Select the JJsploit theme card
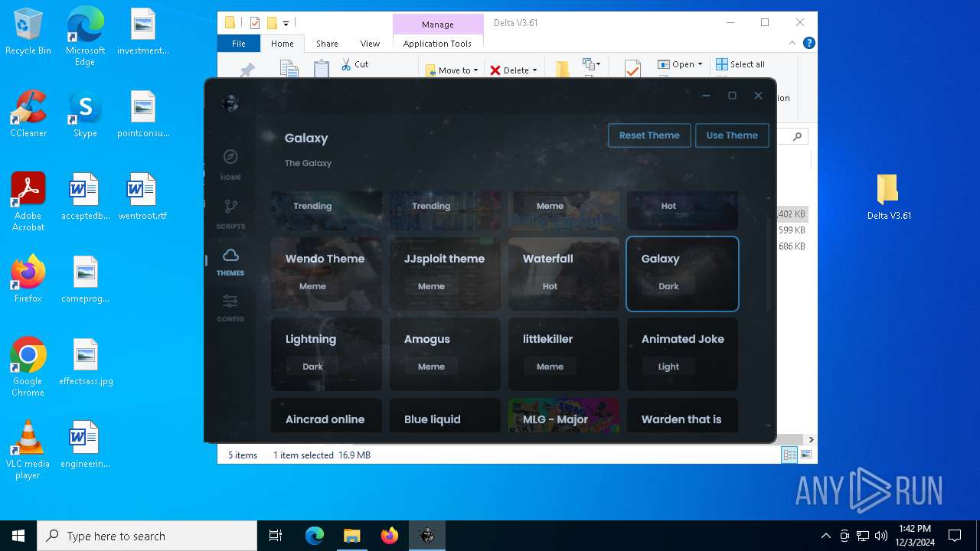Viewport: 980px width, 551px height. point(445,274)
